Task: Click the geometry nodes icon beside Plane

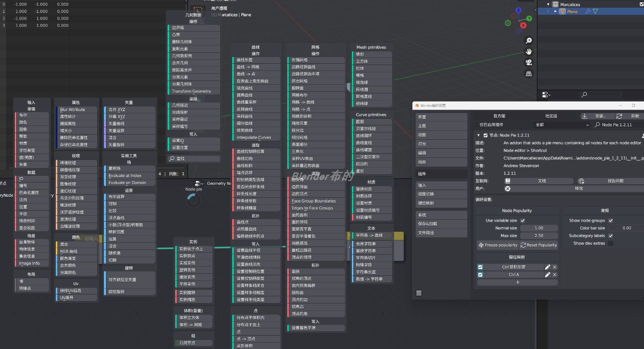Action: [x=595, y=11]
